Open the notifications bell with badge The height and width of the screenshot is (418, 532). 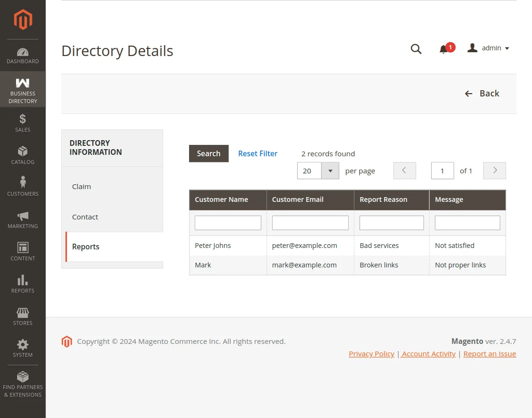pos(445,48)
